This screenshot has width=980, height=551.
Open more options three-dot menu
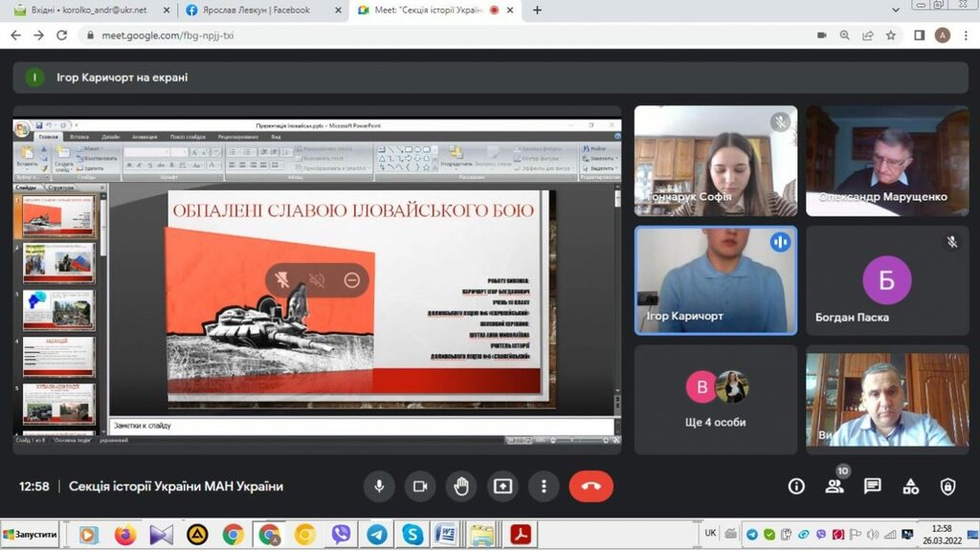(544, 486)
